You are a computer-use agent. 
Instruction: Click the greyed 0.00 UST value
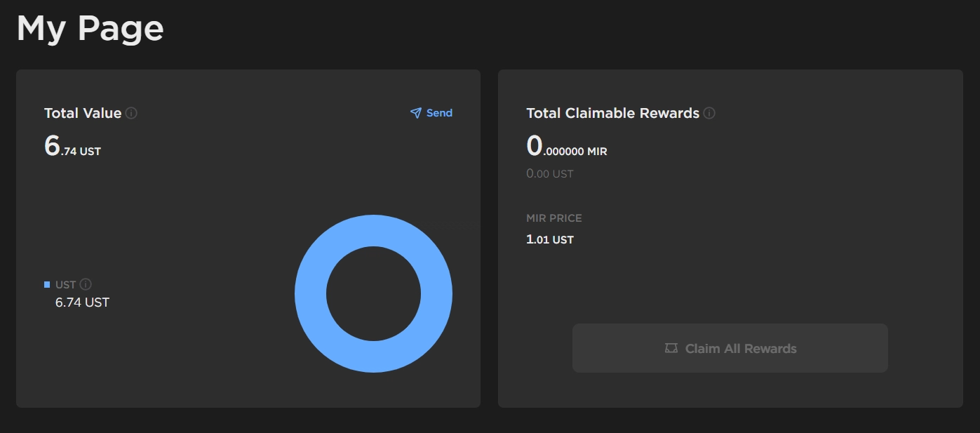click(x=549, y=173)
